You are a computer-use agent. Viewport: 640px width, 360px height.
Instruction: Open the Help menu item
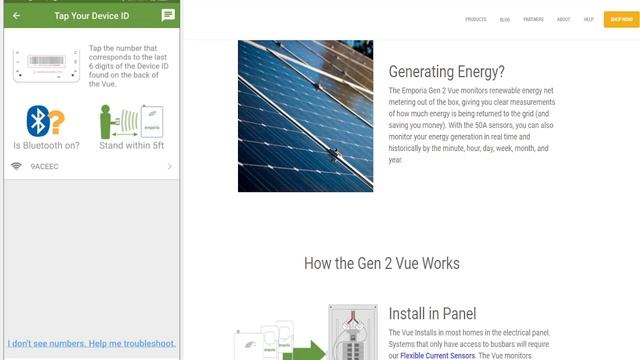[x=588, y=19]
